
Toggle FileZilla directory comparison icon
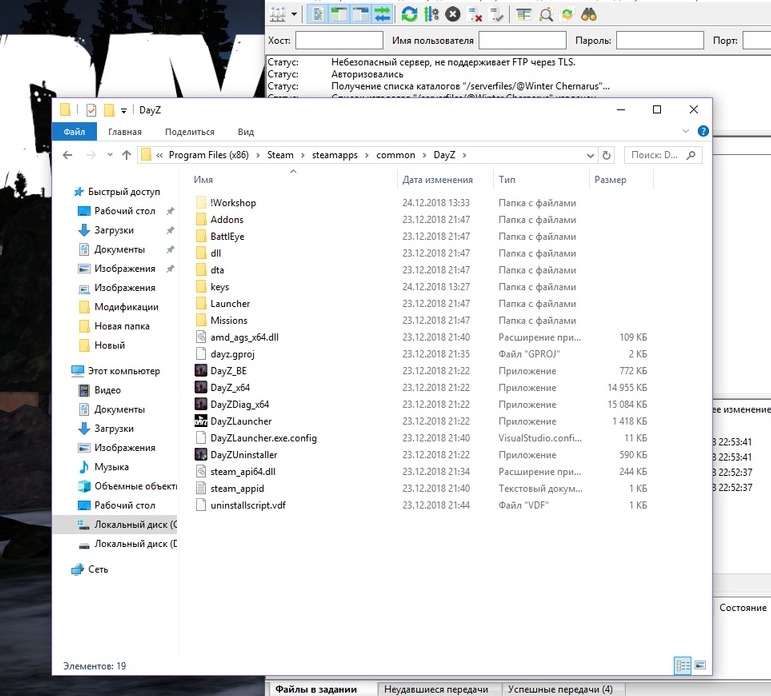click(x=546, y=14)
